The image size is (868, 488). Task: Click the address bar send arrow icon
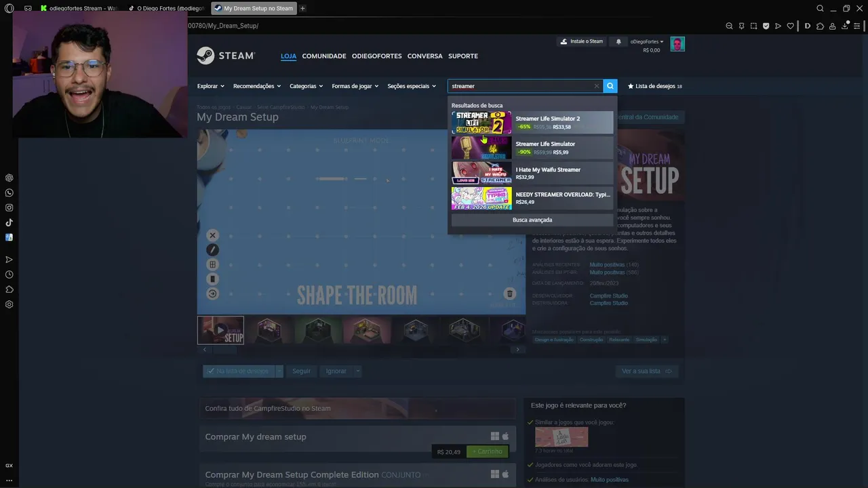coord(778,26)
